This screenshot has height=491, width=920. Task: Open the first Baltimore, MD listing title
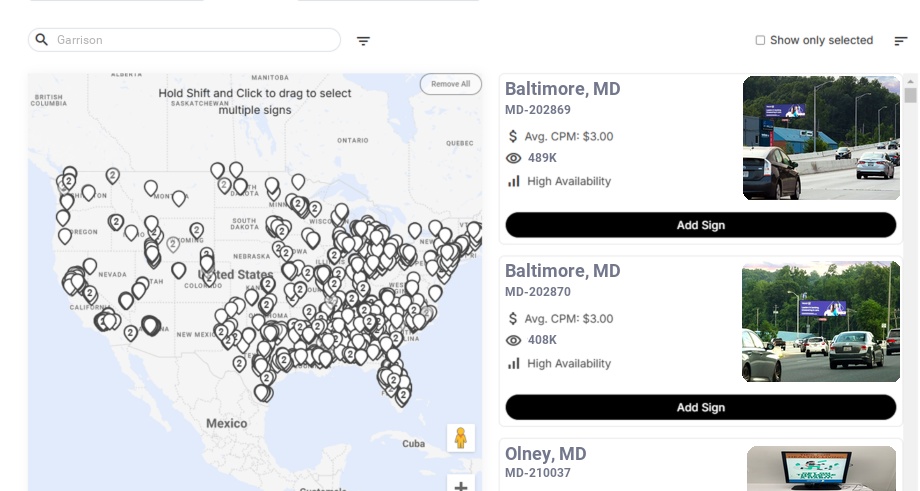(563, 89)
